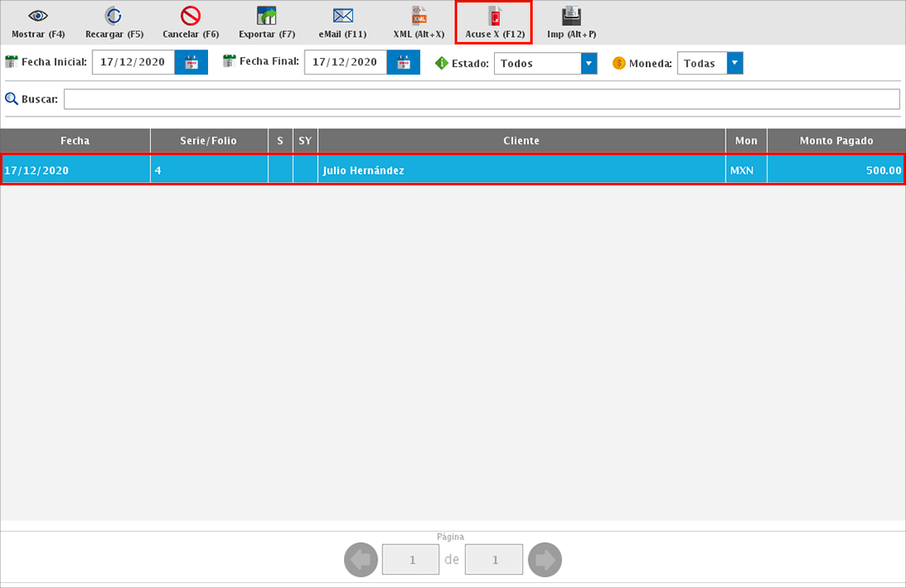Sort by the Cliente column header
Image resolution: width=906 pixels, height=588 pixels.
tap(521, 141)
